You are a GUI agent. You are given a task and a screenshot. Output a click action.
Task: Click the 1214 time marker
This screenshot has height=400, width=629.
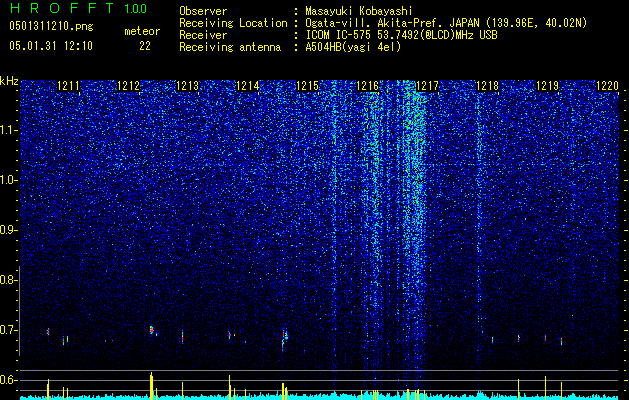tap(248, 86)
